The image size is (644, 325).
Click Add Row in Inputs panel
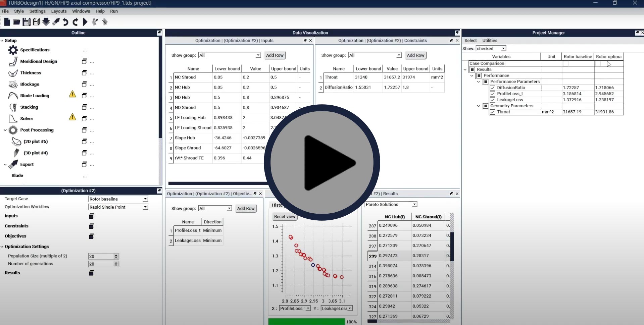tap(275, 55)
